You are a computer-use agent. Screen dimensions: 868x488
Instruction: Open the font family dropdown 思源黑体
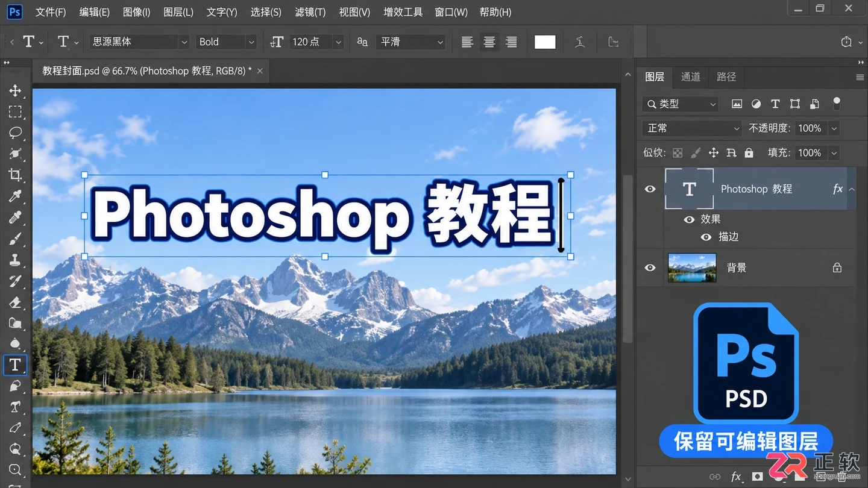139,42
